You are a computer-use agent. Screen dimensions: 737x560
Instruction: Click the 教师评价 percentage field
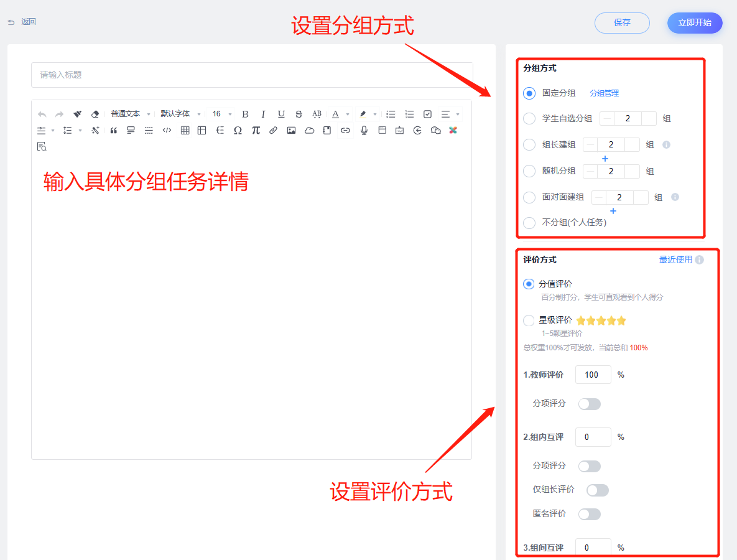[593, 375]
